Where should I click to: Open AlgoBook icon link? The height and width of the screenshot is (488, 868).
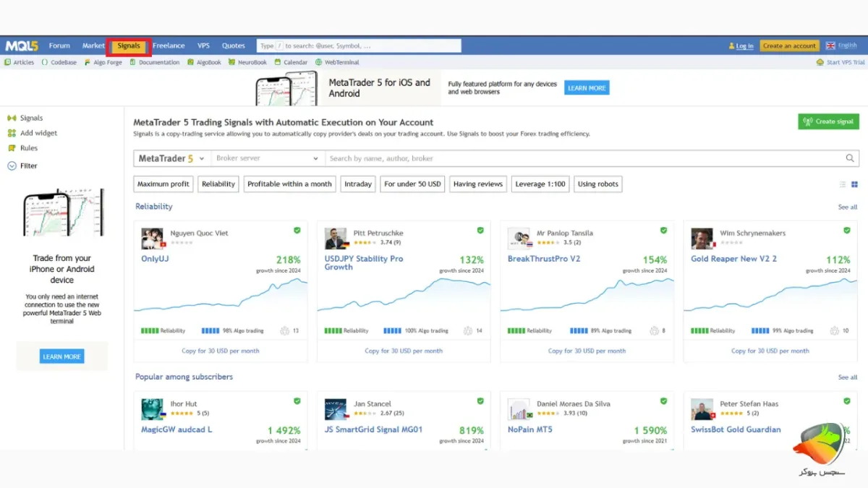[205, 63]
